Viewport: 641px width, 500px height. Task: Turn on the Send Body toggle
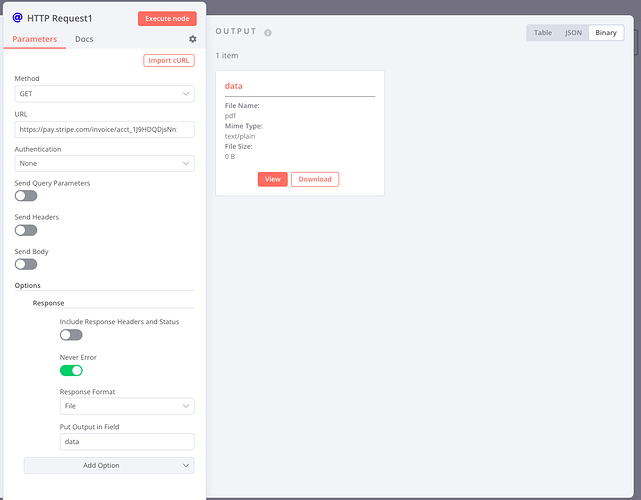(26, 264)
